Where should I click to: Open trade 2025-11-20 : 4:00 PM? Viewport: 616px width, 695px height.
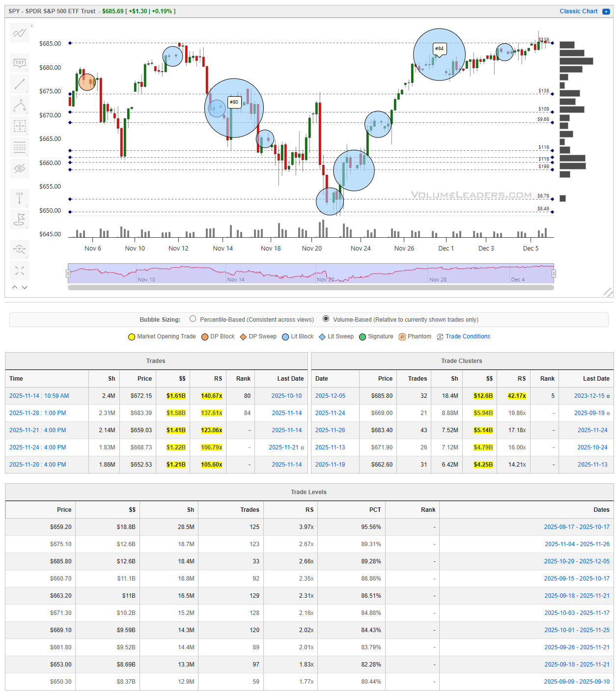38,465
